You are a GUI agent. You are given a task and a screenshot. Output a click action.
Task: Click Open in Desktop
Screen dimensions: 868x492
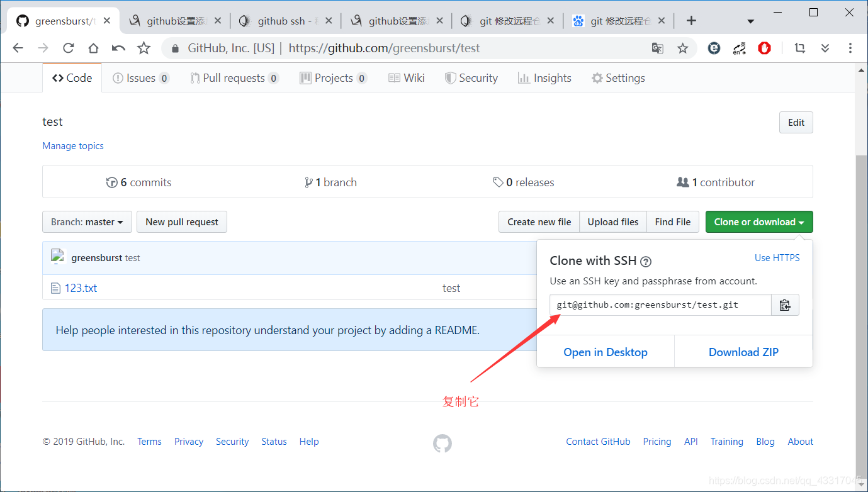tap(606, 352)
